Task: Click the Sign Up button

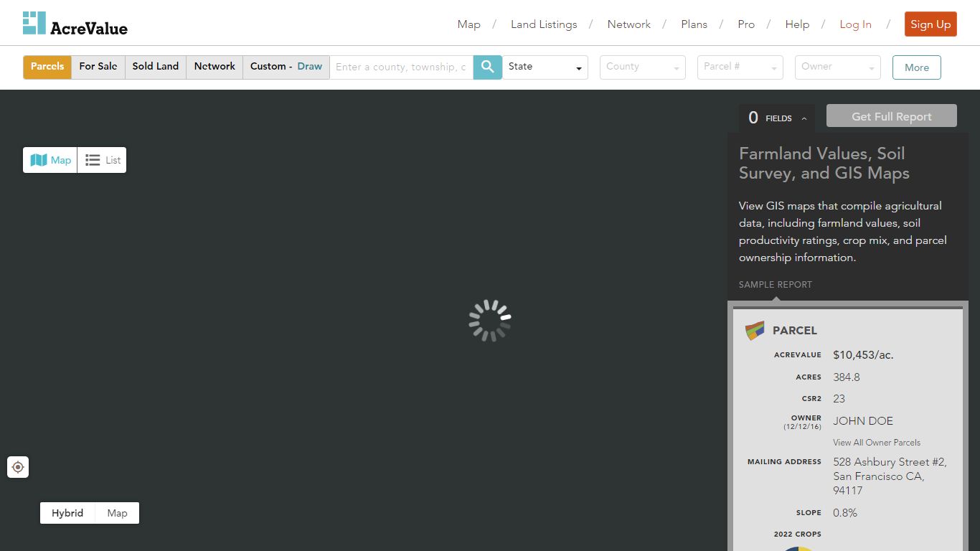Action: (x=930, y=24)
